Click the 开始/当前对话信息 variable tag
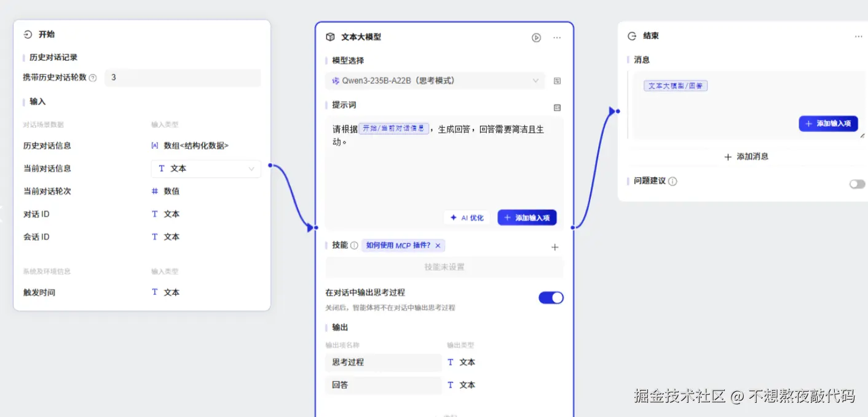 pos(393,129)
